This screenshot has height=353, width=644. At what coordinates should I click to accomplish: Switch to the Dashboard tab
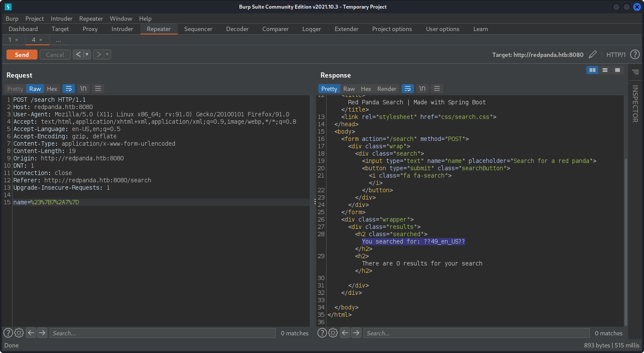[23, 29]
